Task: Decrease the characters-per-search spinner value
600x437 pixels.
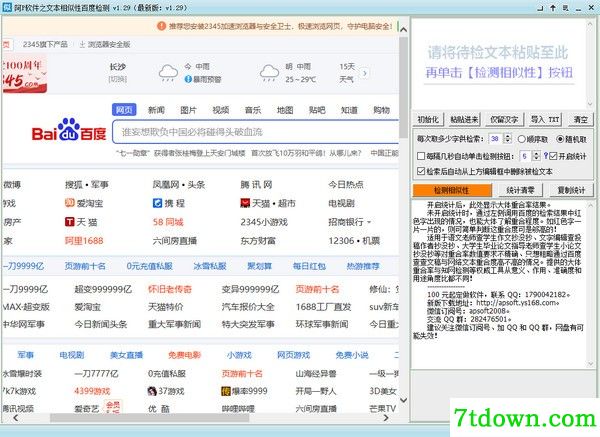Action: tap(507, 141)
